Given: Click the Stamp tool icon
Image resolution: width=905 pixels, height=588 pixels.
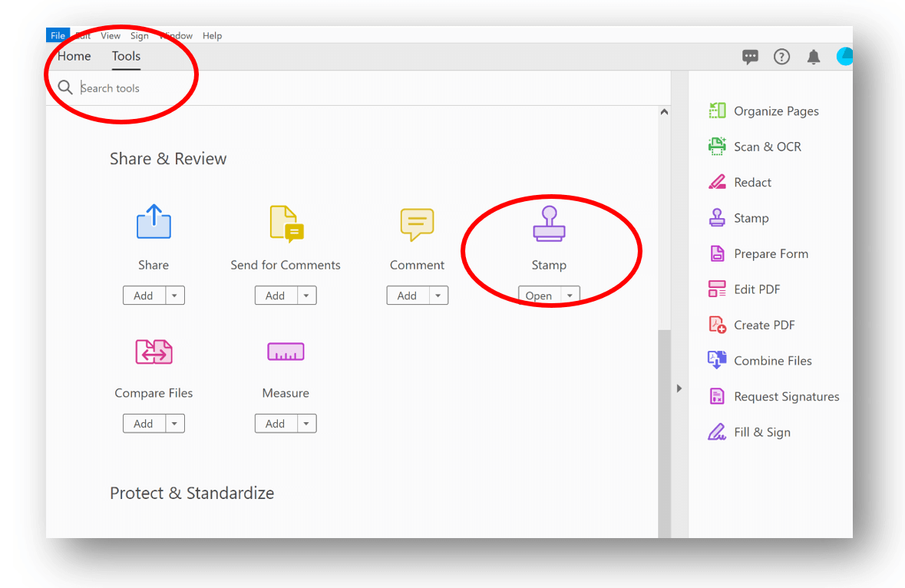Looking at the screenshot, I should point(549,223).
